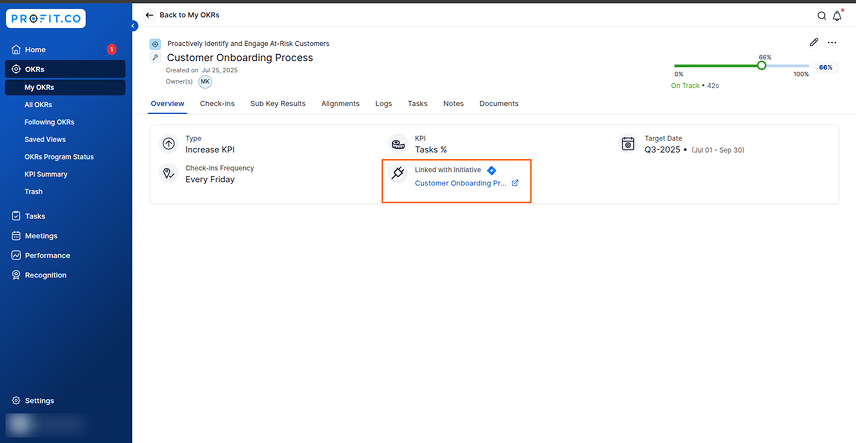Click the Meetings calendar icon in sidebar

pyautogui.click(x=16, y=236)
